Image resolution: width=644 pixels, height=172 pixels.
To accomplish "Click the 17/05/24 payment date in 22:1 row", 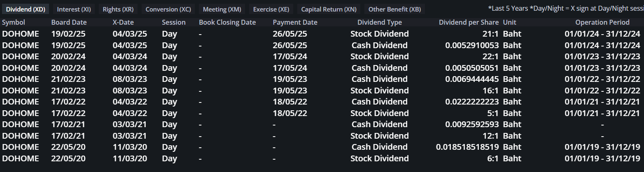I will (x=290, y=56).
